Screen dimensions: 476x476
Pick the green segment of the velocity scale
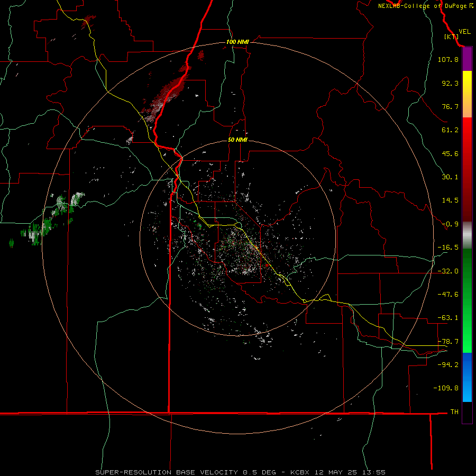pyautogui.click(x=467, y=300)
